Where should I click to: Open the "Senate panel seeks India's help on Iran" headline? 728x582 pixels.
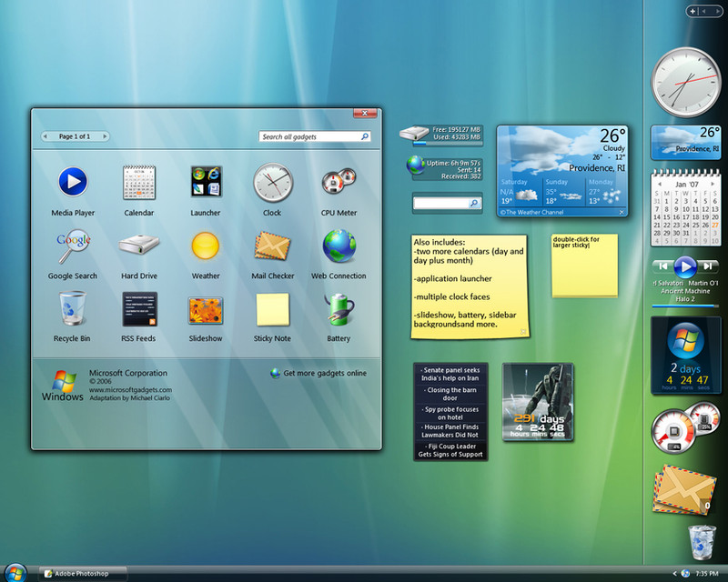pyautogui.click(x=450, y=374)
